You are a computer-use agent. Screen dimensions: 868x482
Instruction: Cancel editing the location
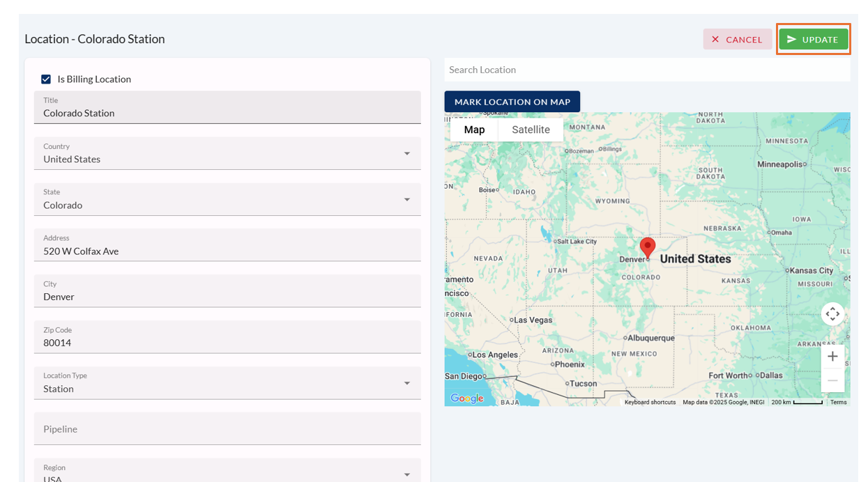[x=737, y=40]
